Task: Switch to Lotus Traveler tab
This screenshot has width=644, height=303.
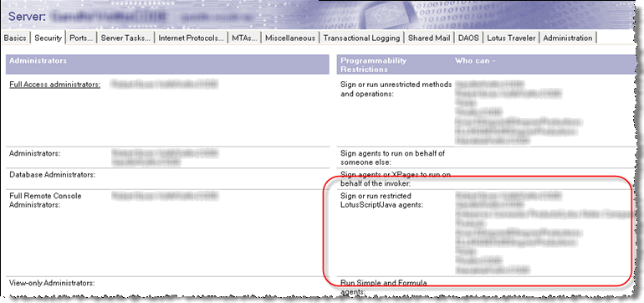Action: (511, 38)
